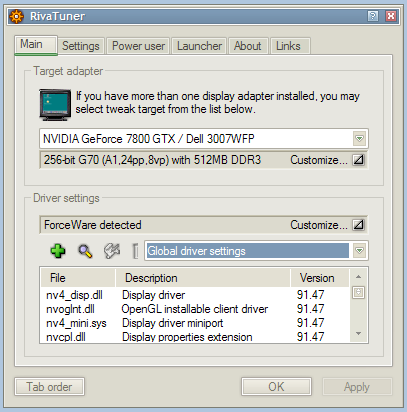Open Customize arrow button beside ForceWare detected
This screenshot has width=407, height=412.
(x=358, y=225)
